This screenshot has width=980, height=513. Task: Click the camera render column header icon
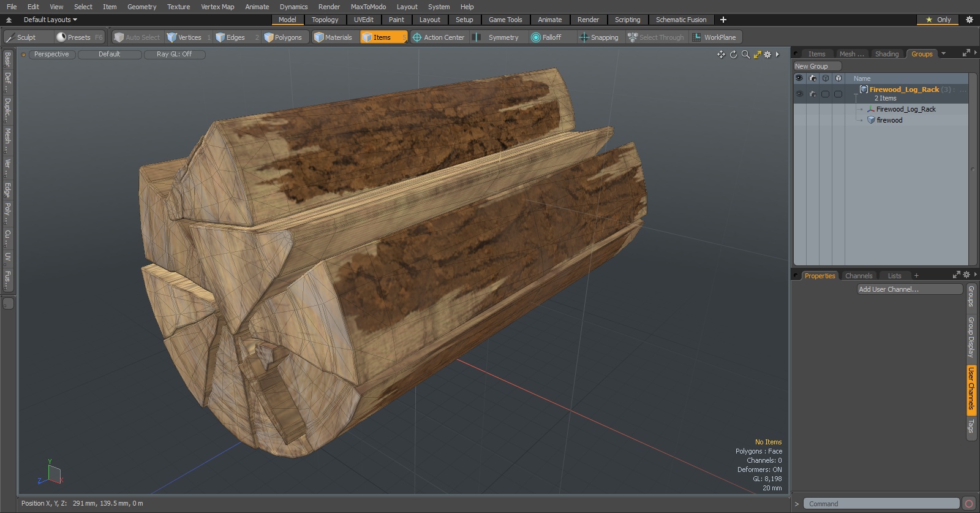pos(813,78)
